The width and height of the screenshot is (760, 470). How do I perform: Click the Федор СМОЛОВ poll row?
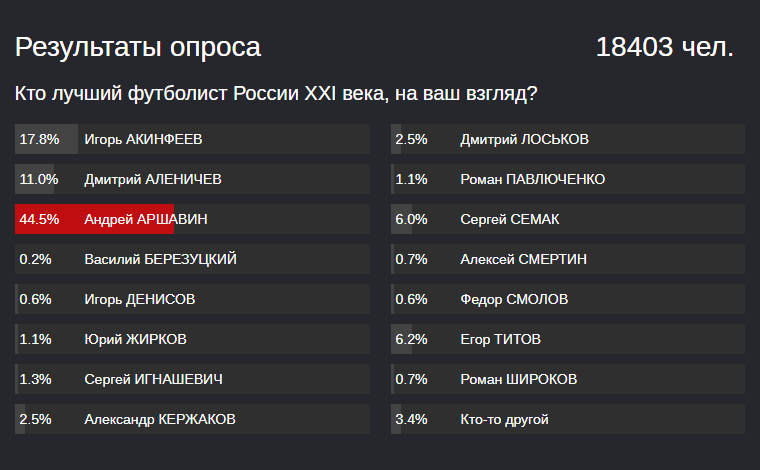[x=568, y=299]
